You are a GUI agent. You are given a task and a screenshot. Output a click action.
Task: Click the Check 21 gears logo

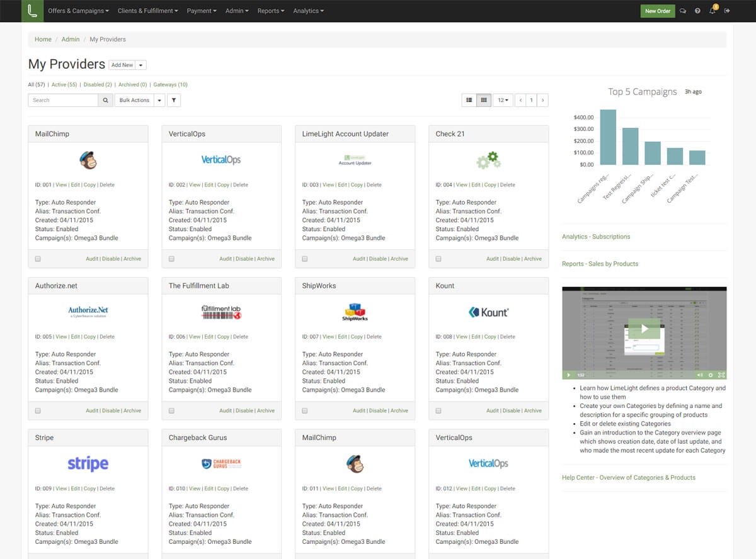pos(488,160)
